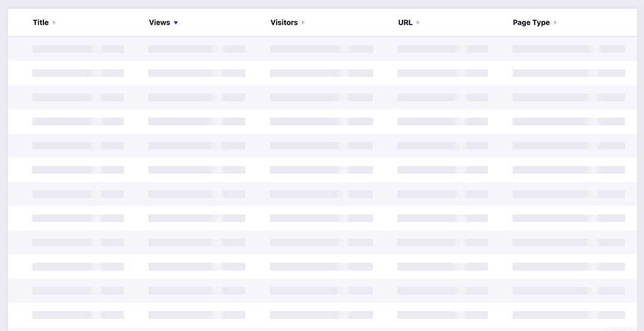
Task: Click the sort arrow next to Title
Action: tap(54, 23)
